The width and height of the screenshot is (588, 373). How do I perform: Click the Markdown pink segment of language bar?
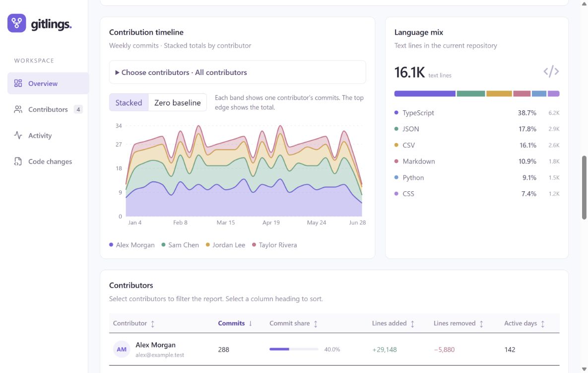point(522,93)
